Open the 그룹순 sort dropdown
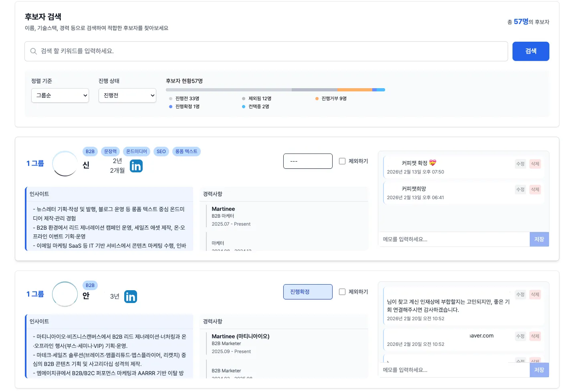 click(60, 95)
